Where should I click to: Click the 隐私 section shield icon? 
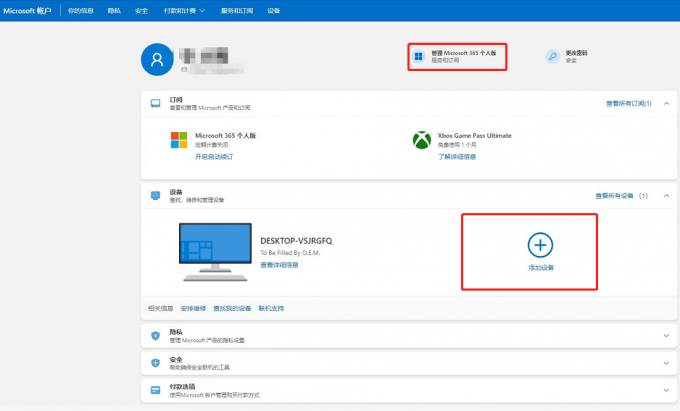click(155, 336)
